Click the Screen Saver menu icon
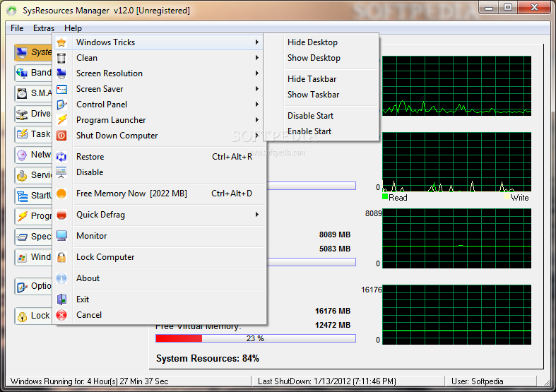 (61, 89)
